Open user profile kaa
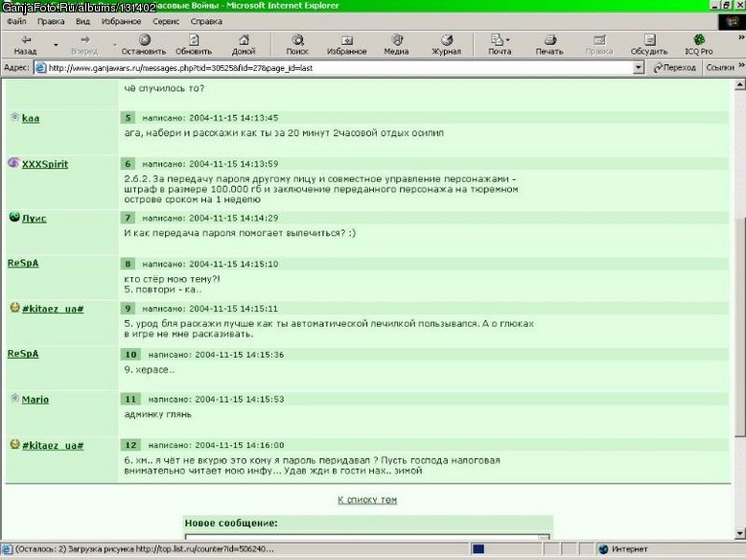The height and width of the screenshot is (560, 746). point(31,119)
